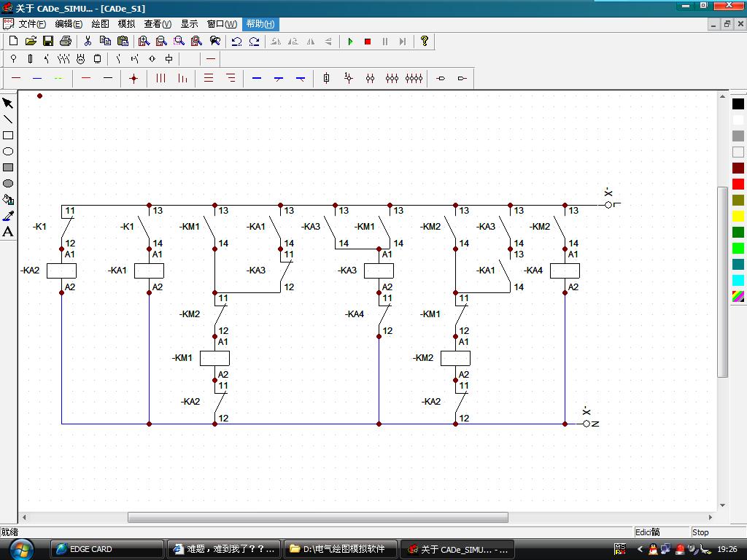The width and height of the screenshot is (747, 560).
Task: Pick the red color swatch
Action: click(738, 184)
